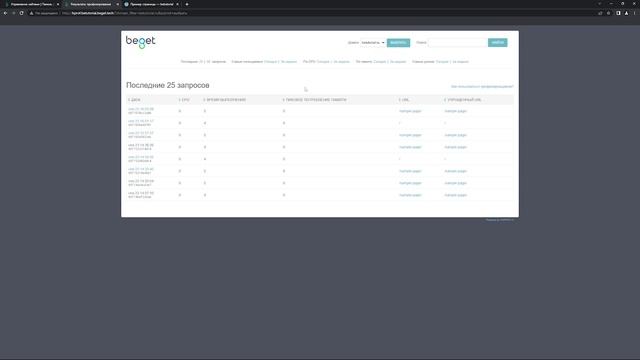Sort by Пиковое потребление памяти column
The height and width of the screenshot is (360, 640).
[315, 100]
